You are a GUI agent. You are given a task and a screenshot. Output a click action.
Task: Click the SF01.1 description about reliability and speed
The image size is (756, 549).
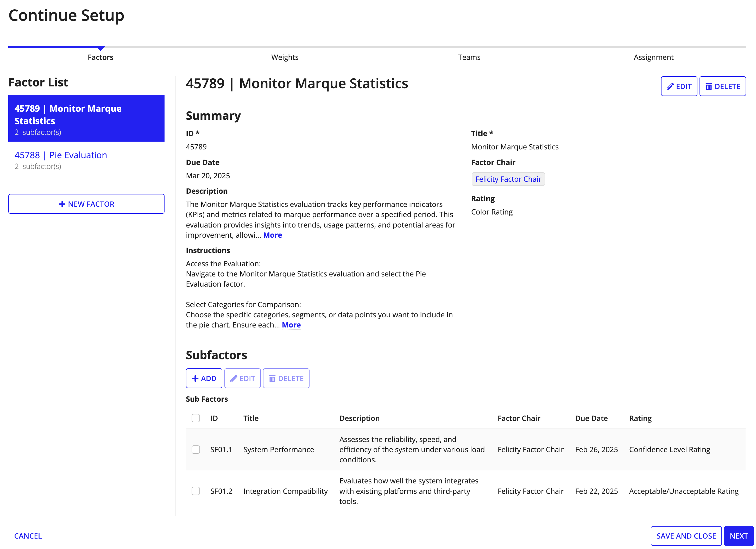(412, 449)
